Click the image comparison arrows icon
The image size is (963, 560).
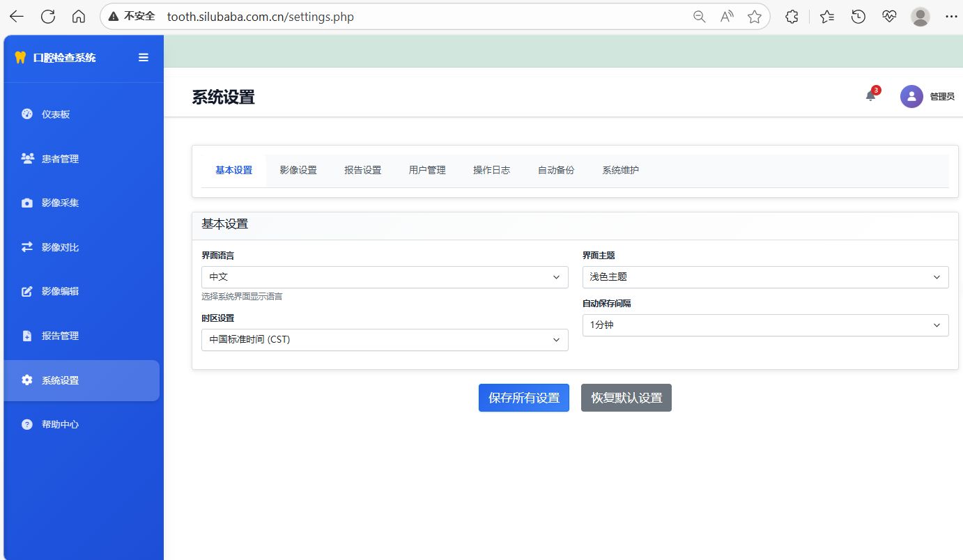pos(27,247)
